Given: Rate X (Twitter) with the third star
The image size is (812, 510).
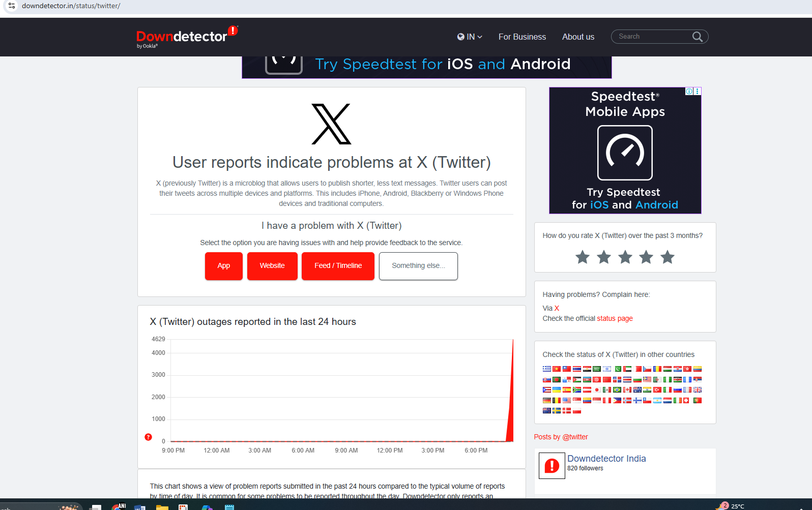Looking at the screenshot, I should tap(625, 257).
